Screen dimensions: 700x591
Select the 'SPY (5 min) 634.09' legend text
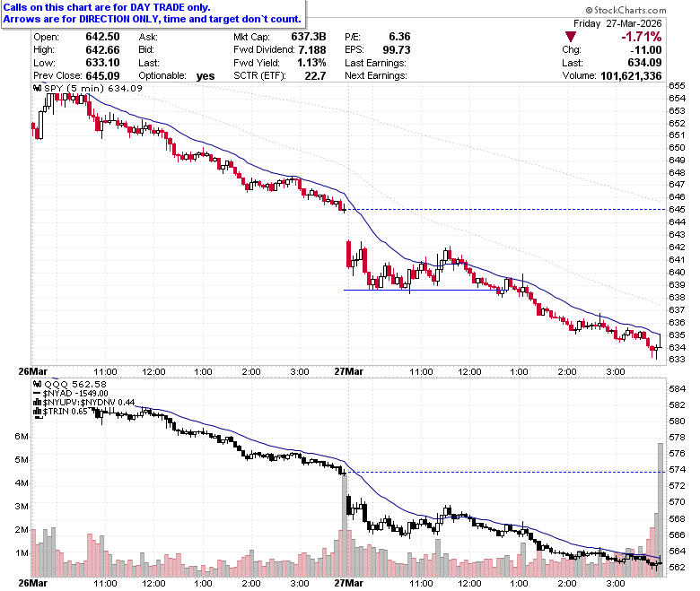pos(93,88)
